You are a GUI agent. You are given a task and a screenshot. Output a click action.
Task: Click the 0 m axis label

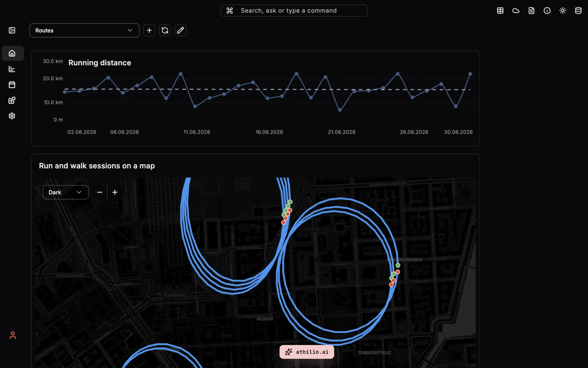point(58,120)
